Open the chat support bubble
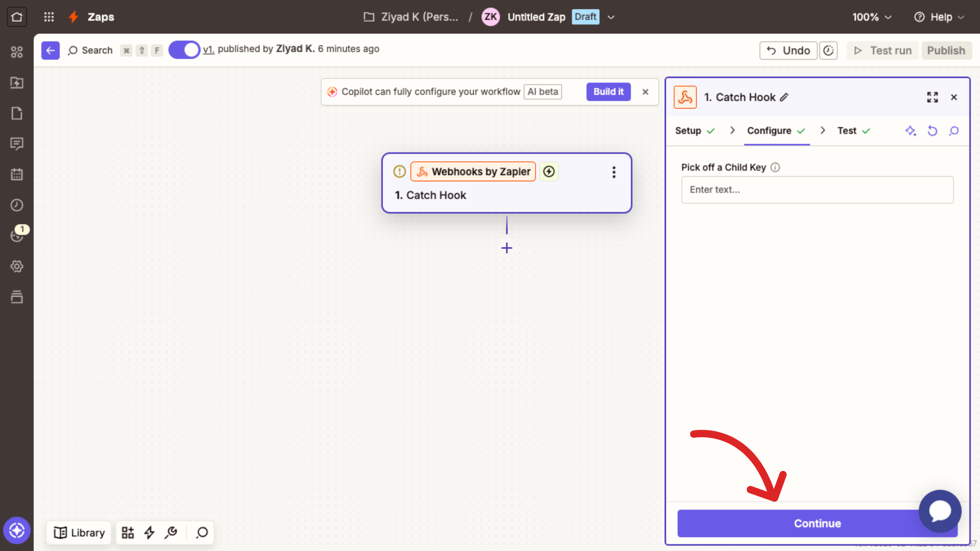 pos(940,511)
